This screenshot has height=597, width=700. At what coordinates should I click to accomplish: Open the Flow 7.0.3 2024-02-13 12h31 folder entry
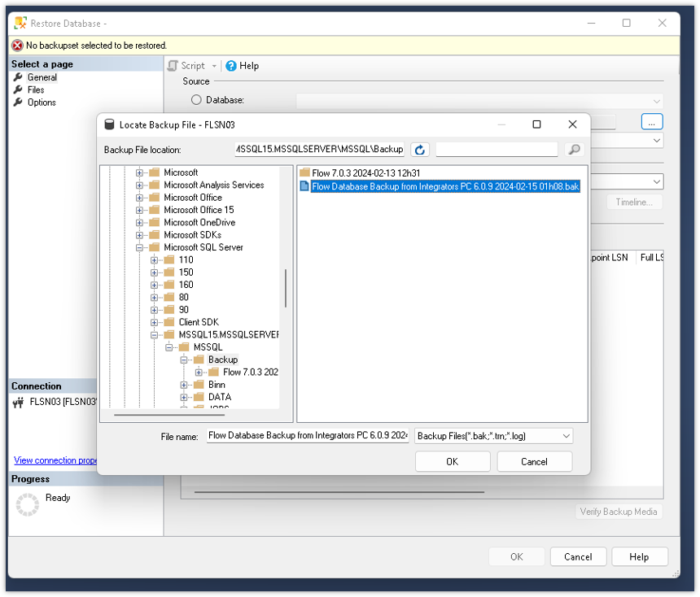365,173
